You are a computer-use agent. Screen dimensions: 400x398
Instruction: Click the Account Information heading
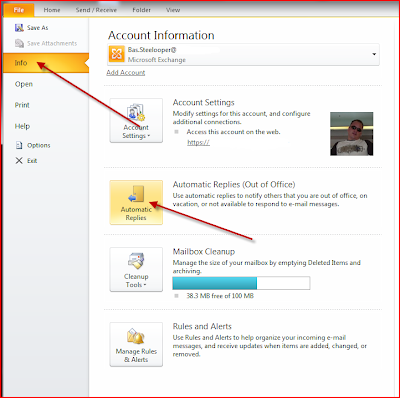161,35
